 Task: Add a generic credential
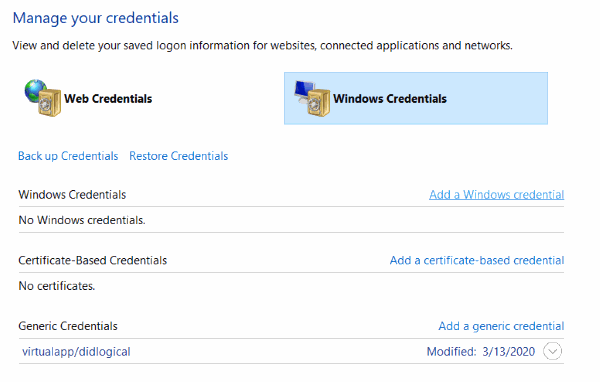click(501, 326)
